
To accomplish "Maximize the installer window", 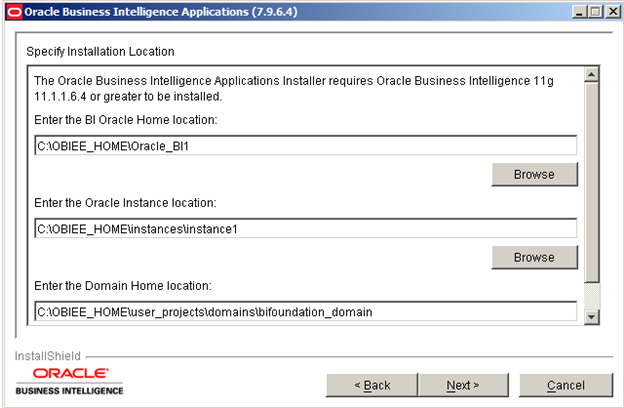I will tap(596, 12).
